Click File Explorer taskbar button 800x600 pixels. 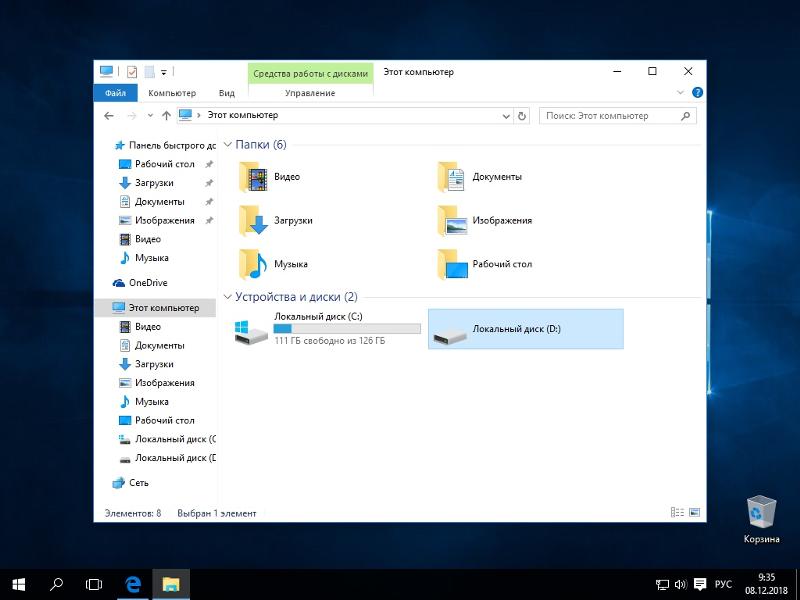[171, 584]
